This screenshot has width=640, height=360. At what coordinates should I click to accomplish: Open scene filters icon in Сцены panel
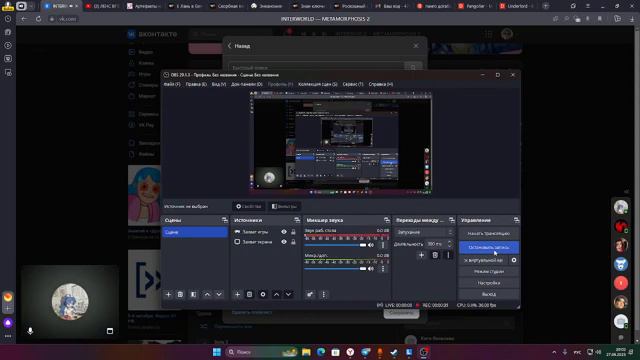point(193,294)
